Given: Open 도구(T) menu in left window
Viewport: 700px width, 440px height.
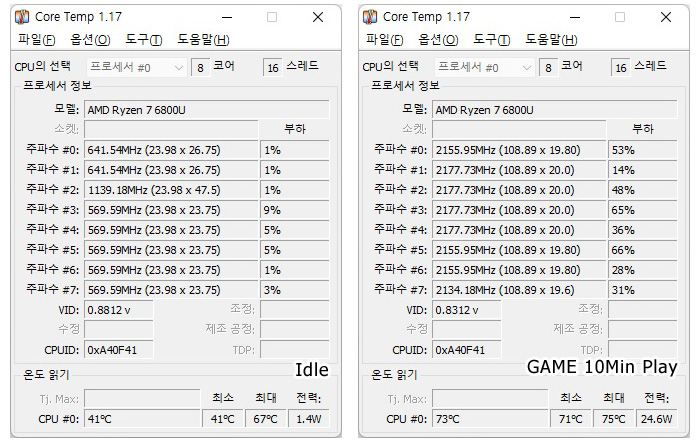Looking at the screenshot, I should [x=143, y=40].
